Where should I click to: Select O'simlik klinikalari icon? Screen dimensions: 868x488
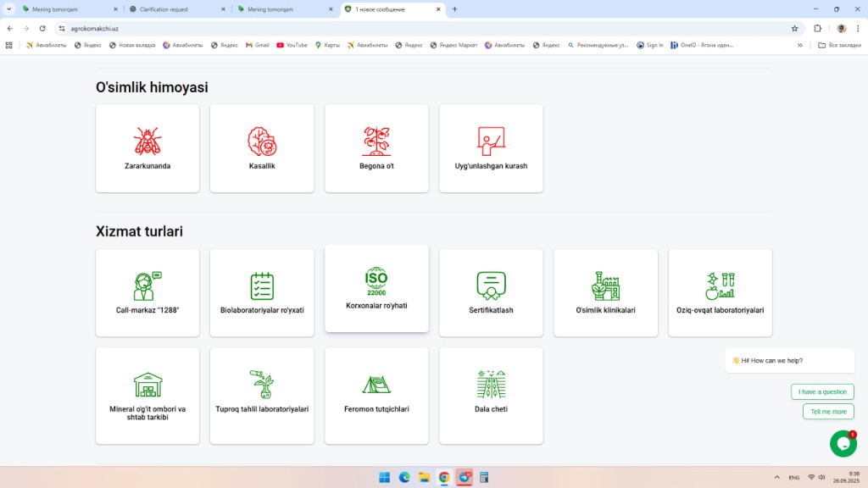coord(605,286)
